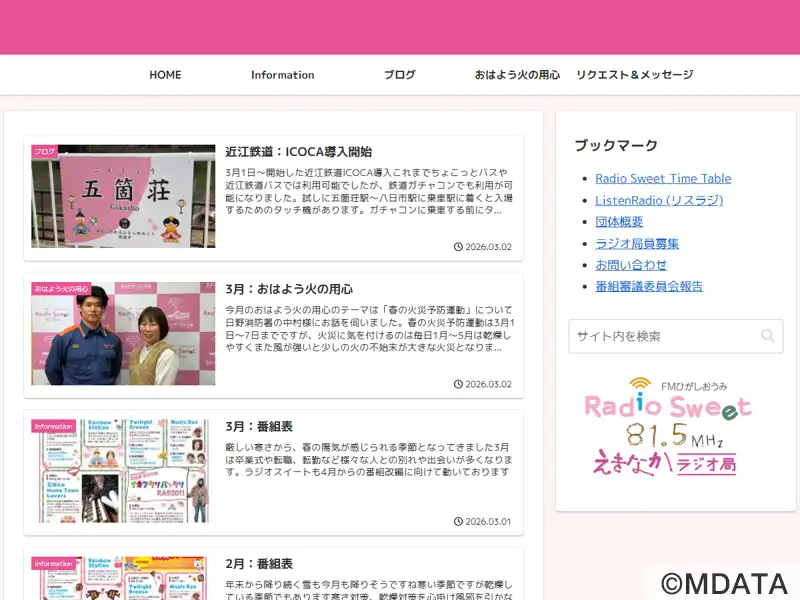The image size is (800, 600).
Task: Click the ICOCA post excerpt starting 3月1日～開始した
Action: point(369,191)
